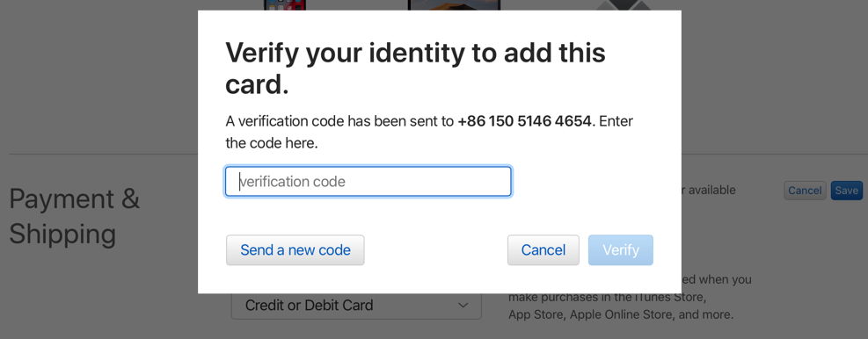The height and width of the screenshot is (339, 868).
Task: Click 'App Store, Apple Online Store, and more' text
Action: (621, 315)
